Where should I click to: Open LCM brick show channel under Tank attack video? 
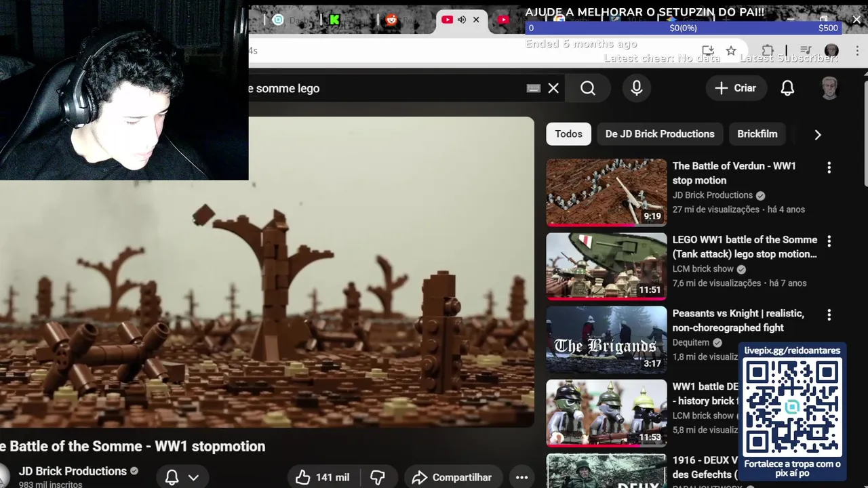pos(703,269)
